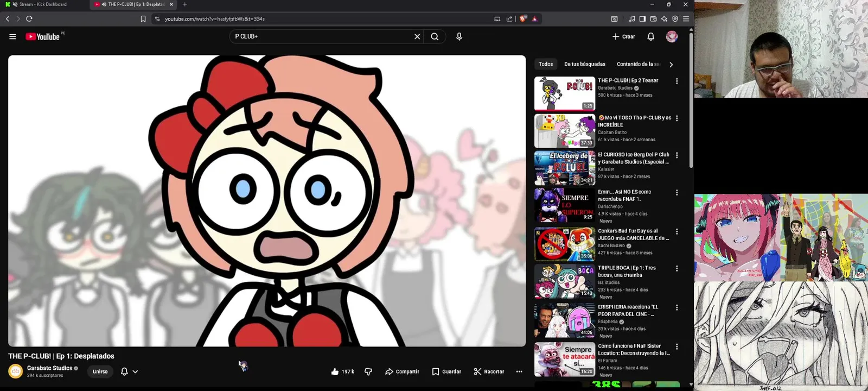Go forward with browser forward arrow
Image resolution: width=868 pixels, height=391 pixels.
(x=18, y=18)
